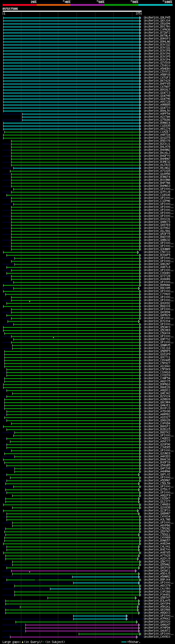
Task: Select hit label UniRef100_A2DYJ9
Action: pos(157,559)
